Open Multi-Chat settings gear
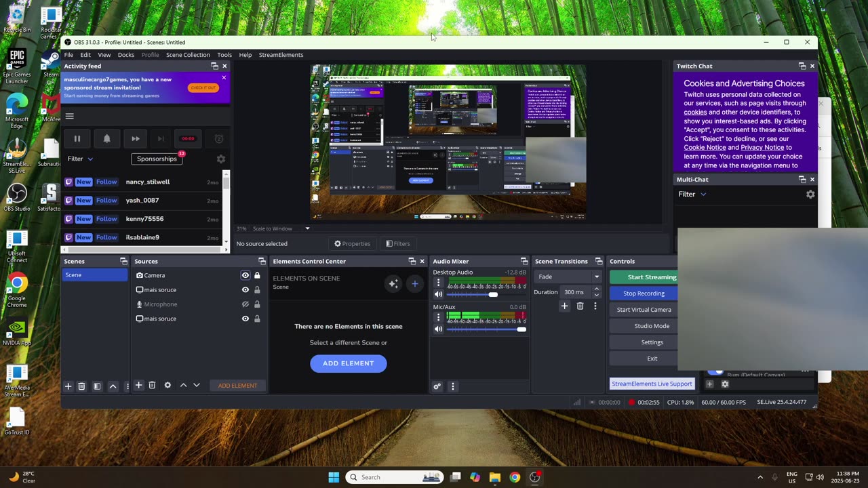The image size is (868, 488). pos(810,194)
